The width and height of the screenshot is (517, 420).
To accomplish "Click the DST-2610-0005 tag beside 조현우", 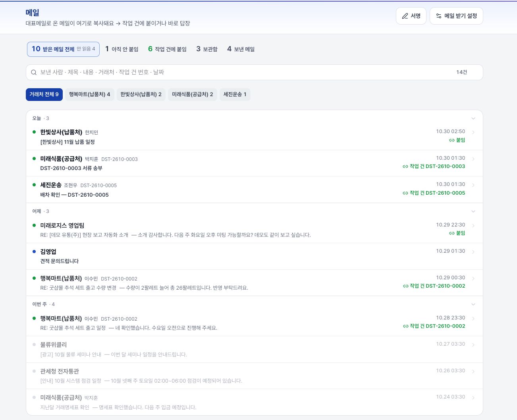I will [98, 186].
